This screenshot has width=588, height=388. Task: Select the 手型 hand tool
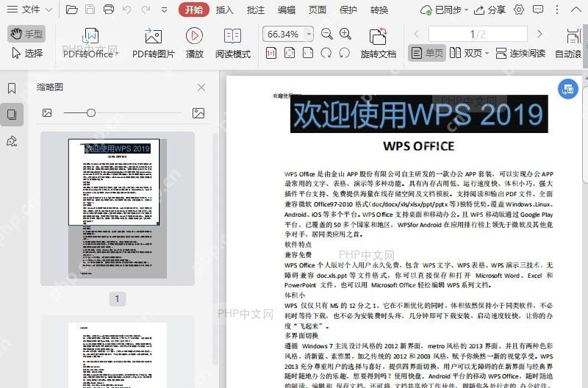click(26, 34)
